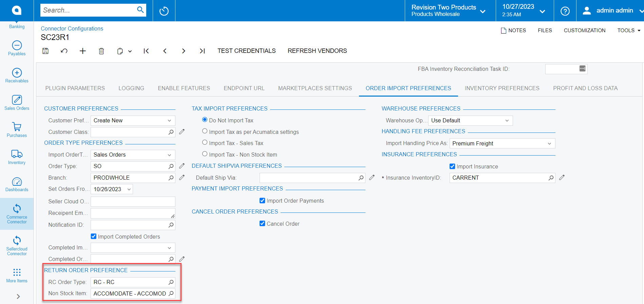The width and height of the screenshot is (644, 304).
Task: Go to the last record
Action: 202,51
